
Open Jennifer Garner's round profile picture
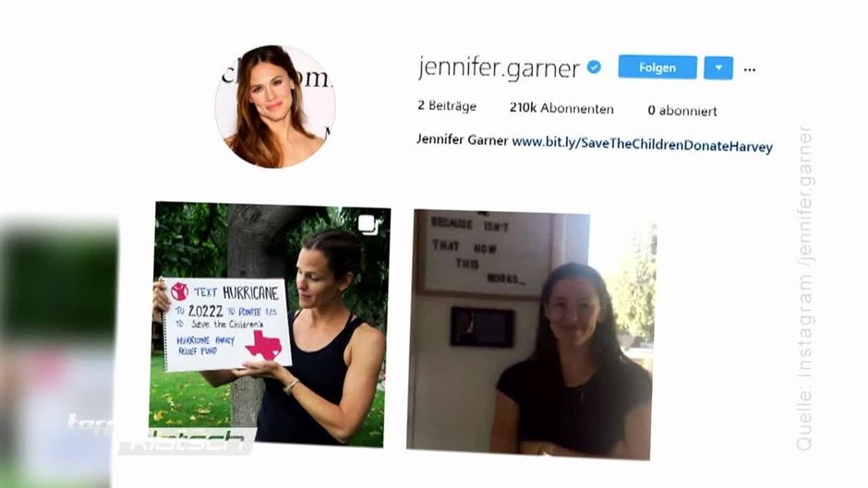coord(274,106)
